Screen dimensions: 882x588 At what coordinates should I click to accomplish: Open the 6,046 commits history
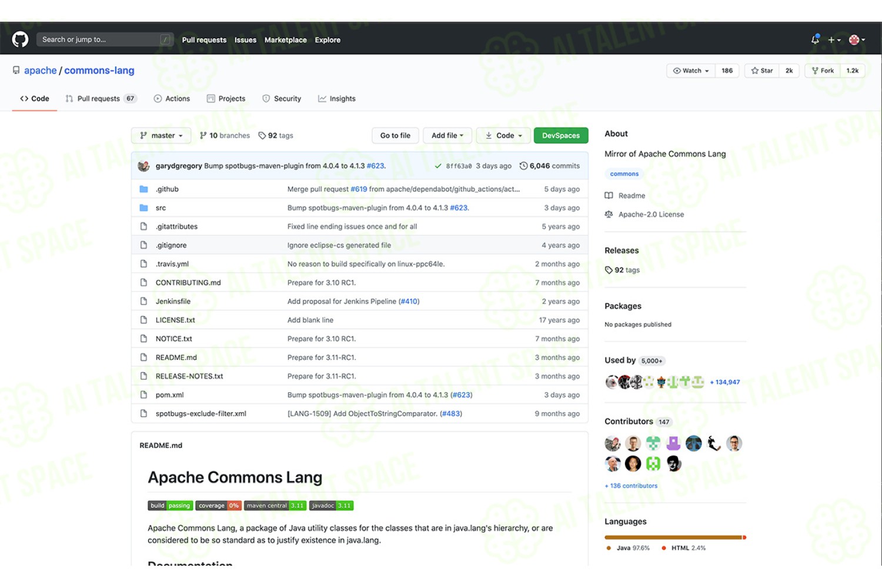click(550, 166)
